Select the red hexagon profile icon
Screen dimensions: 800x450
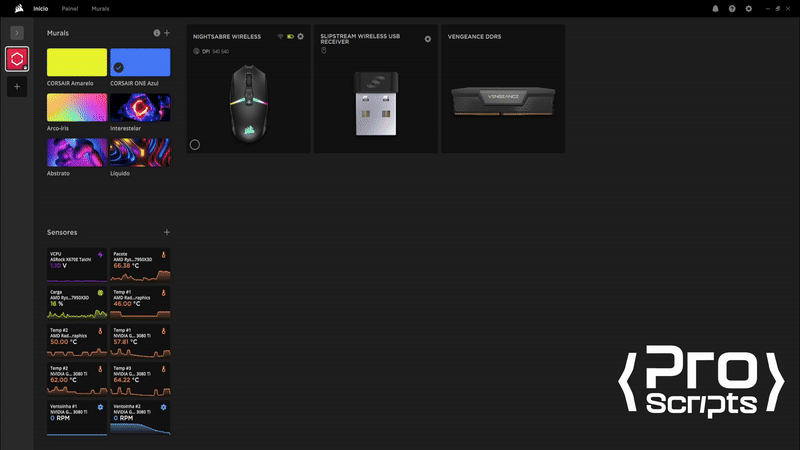(17, 59)
